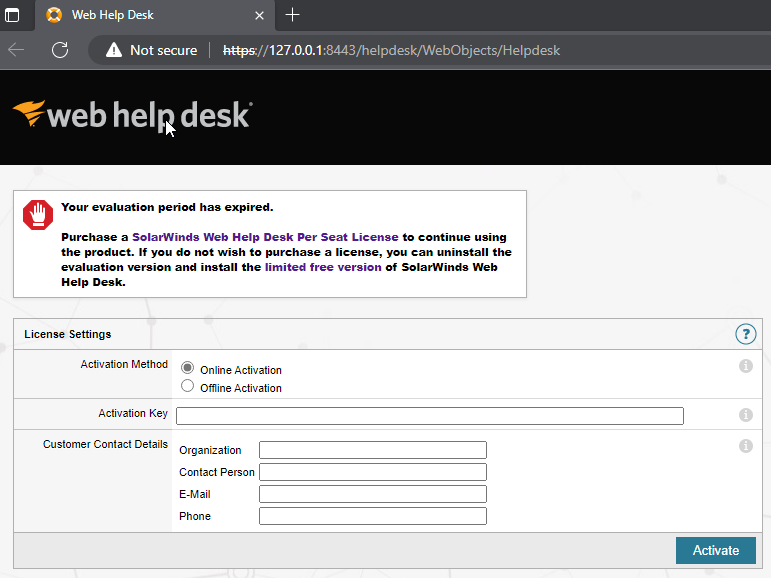Close the Web Help Desk tab

[x=259, y=16]
